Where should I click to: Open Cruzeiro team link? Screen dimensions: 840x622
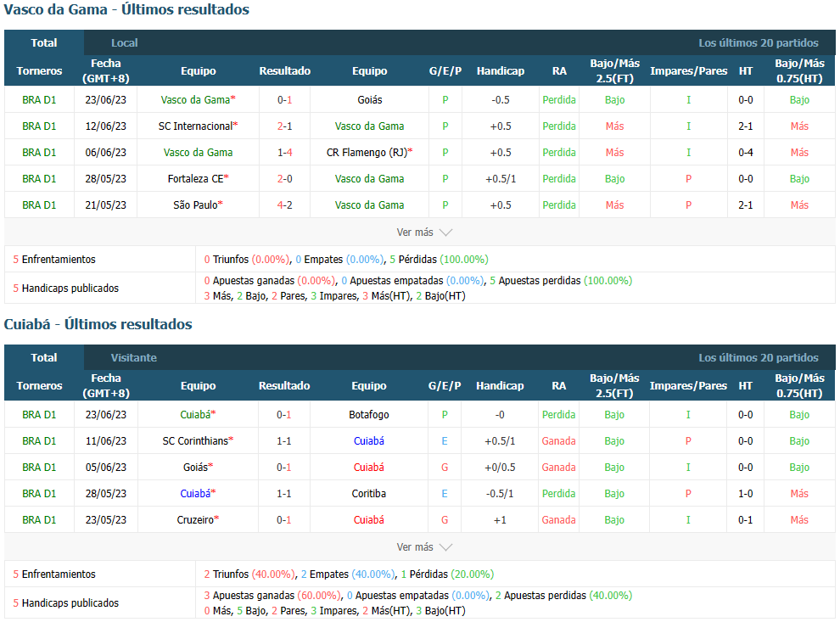point(195,519)
